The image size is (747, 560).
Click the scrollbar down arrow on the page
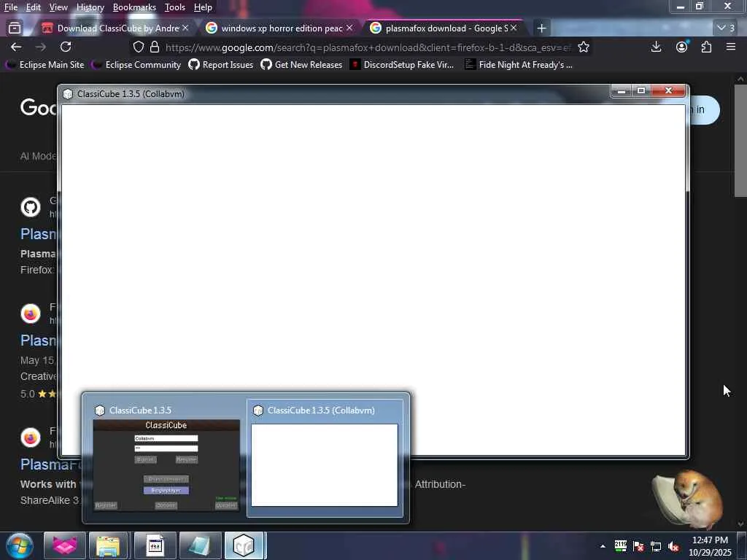coord(740,524)
